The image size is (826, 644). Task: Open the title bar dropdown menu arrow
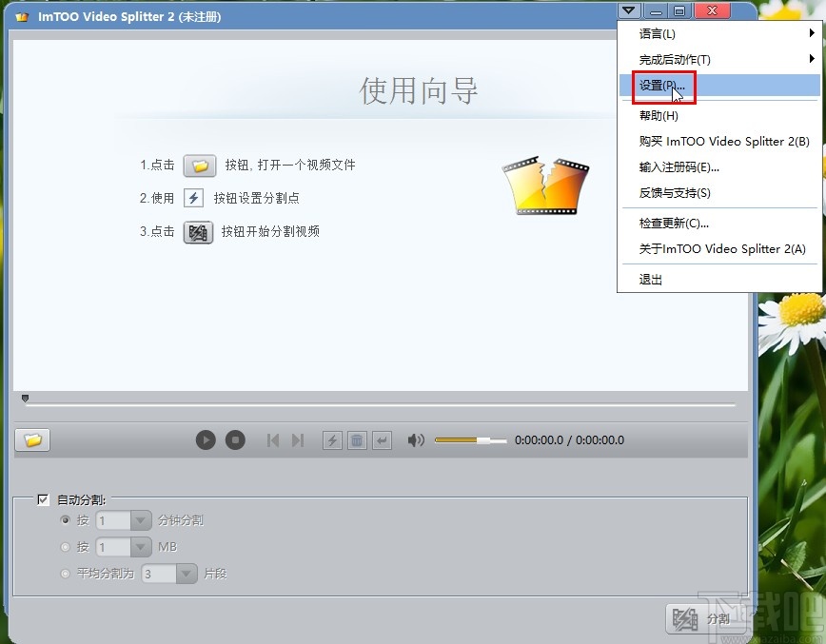[x=629, y=10]
